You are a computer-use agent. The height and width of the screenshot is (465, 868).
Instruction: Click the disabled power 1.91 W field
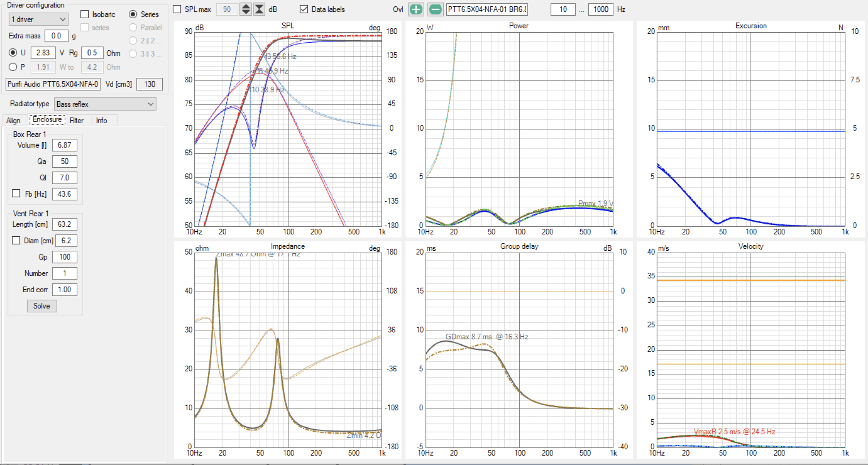point(43,67)
